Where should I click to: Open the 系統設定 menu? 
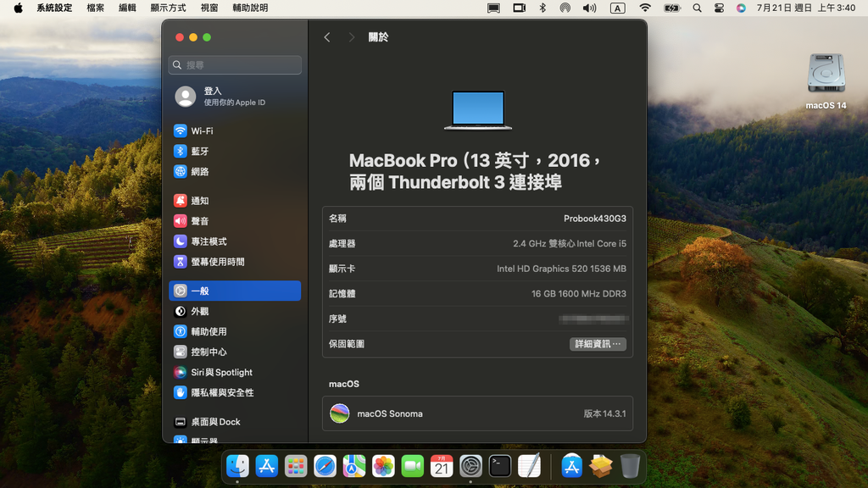54,8
